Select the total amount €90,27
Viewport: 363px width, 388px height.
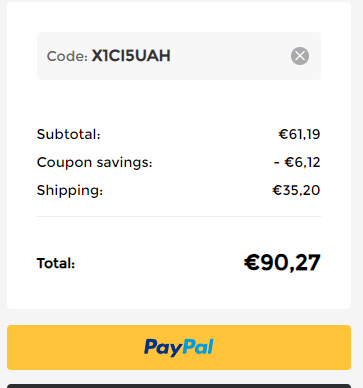pos(282,263)
